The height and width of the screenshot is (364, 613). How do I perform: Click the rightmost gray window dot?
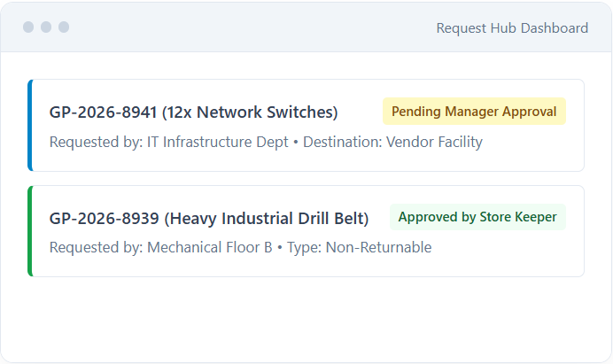click(x=64, y=27)
